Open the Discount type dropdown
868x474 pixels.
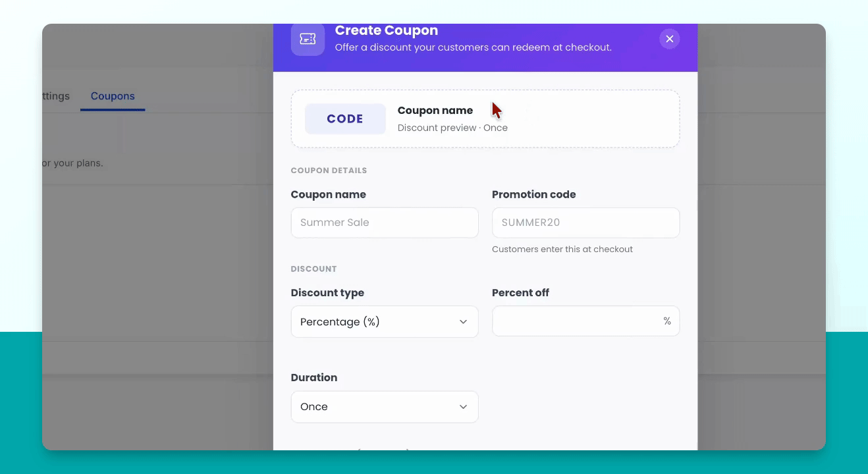pos(385,322)
